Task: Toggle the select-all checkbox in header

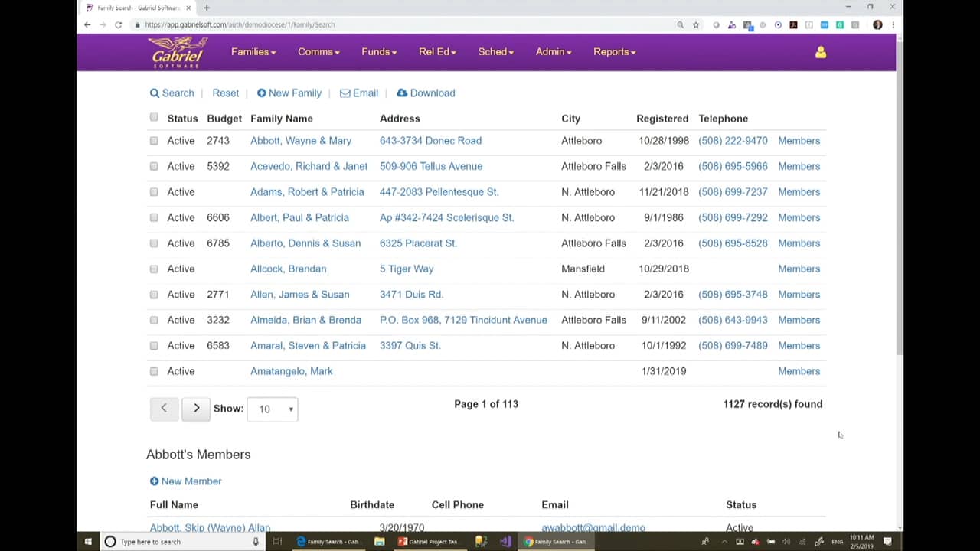Action: pos(154,117)
